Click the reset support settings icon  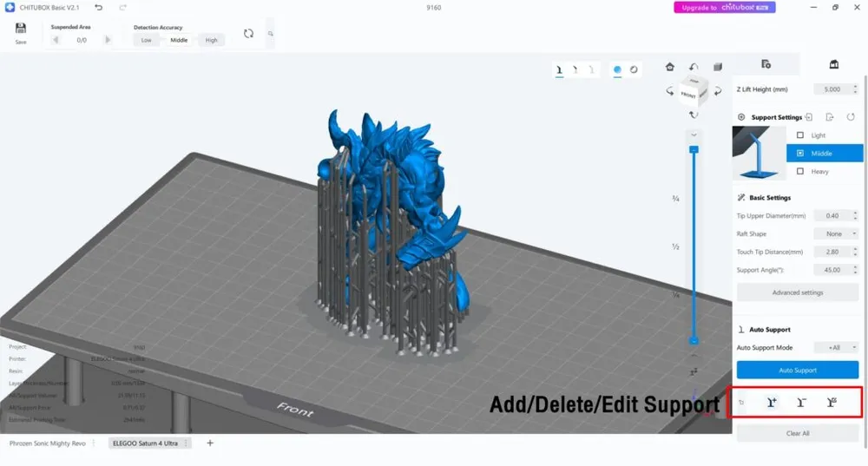851,117
